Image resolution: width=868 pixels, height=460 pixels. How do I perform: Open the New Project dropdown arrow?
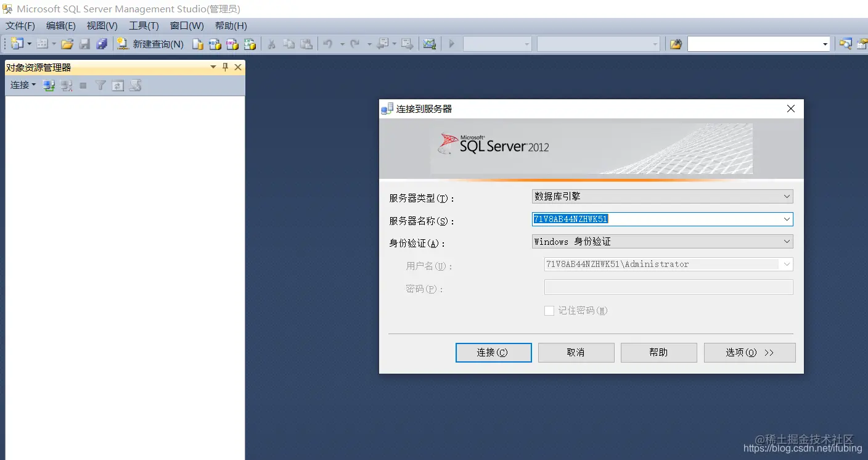coord(29,44)
